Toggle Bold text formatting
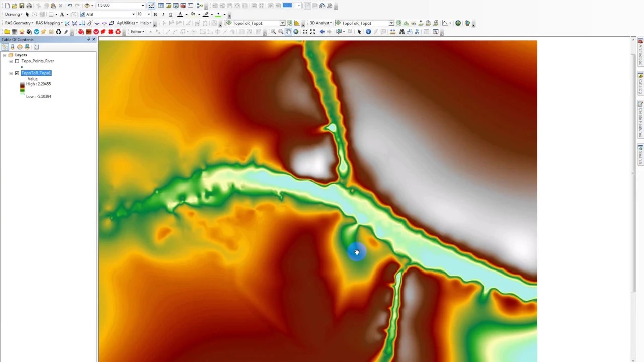 point(155,14)
